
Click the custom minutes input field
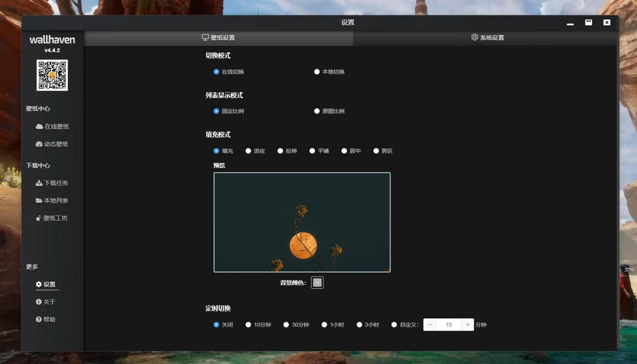tap(449, 325)
